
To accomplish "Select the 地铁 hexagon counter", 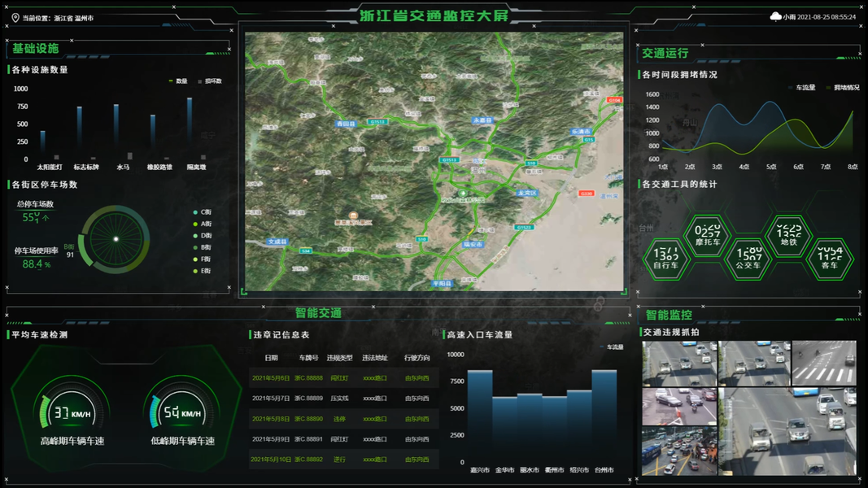I will click(788, 236).
